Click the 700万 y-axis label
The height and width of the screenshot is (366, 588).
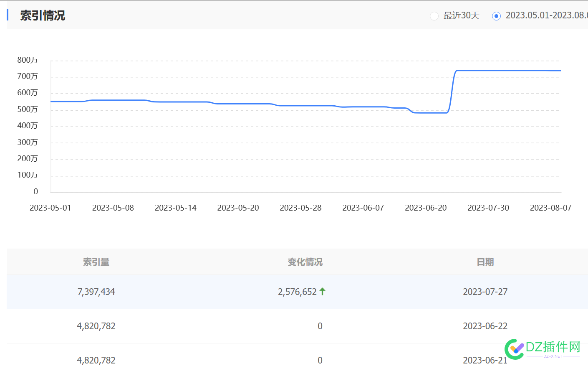28,76
